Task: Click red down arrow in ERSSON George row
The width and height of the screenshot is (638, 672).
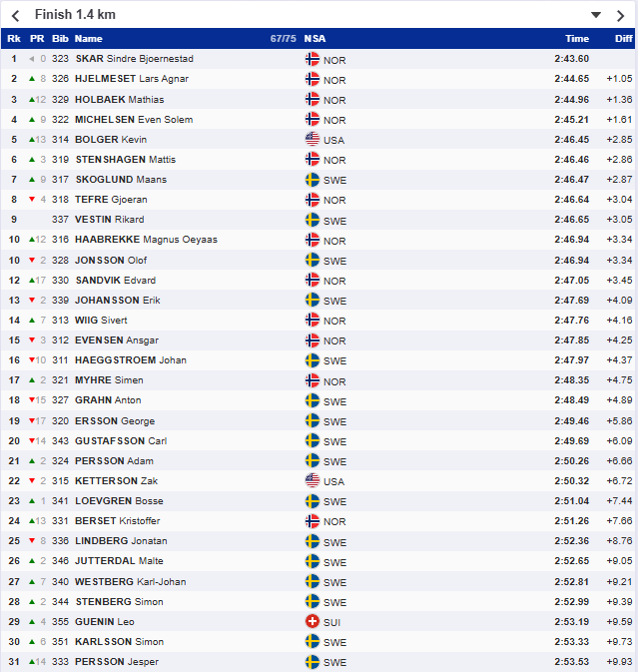Action: click(32, 420)
